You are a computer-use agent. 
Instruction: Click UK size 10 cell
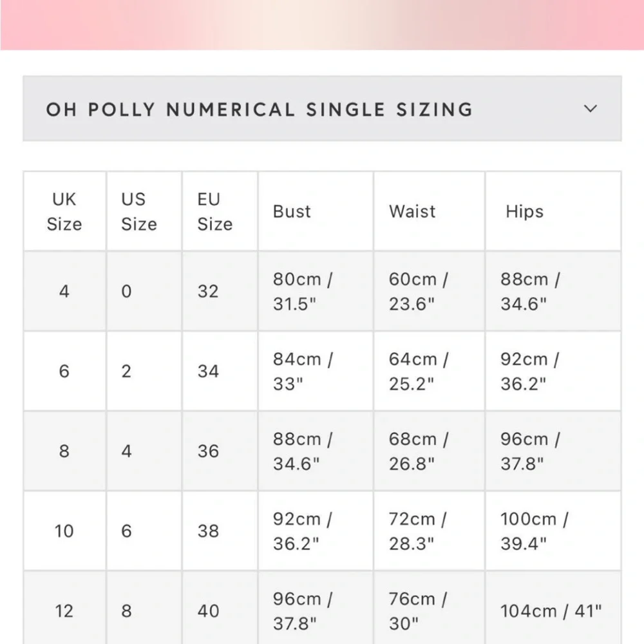(x=65, y=531)
